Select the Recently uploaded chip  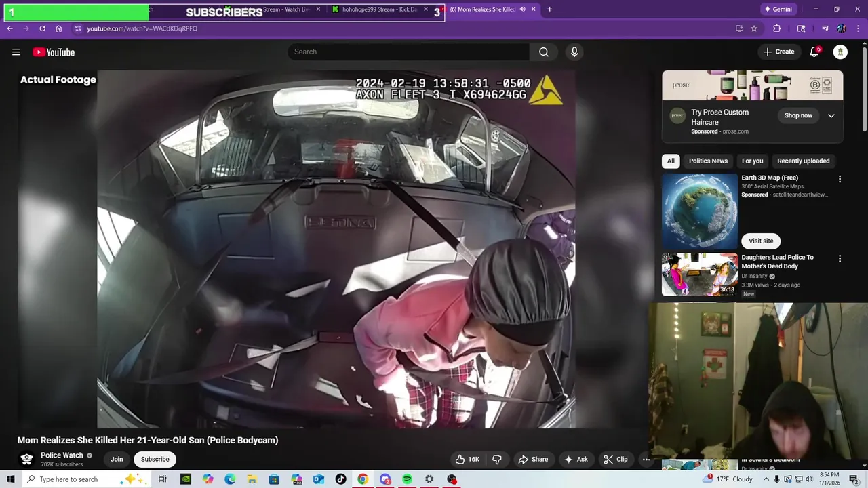click(x=804, y=161)
